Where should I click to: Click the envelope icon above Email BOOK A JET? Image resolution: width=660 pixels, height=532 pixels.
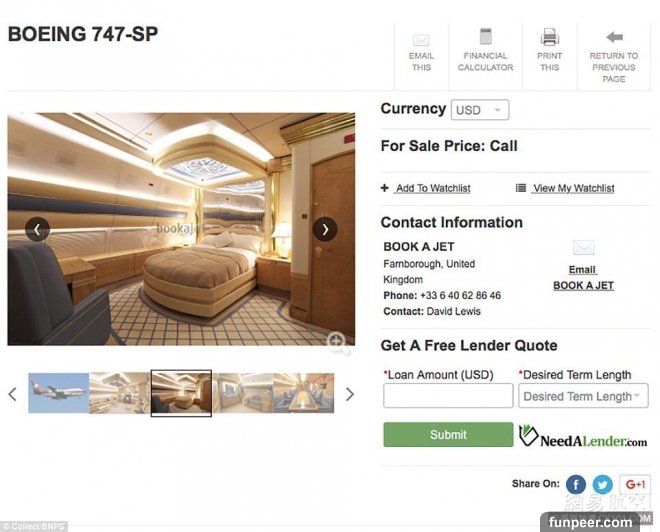pyautogui.click(x=583, y=247)
